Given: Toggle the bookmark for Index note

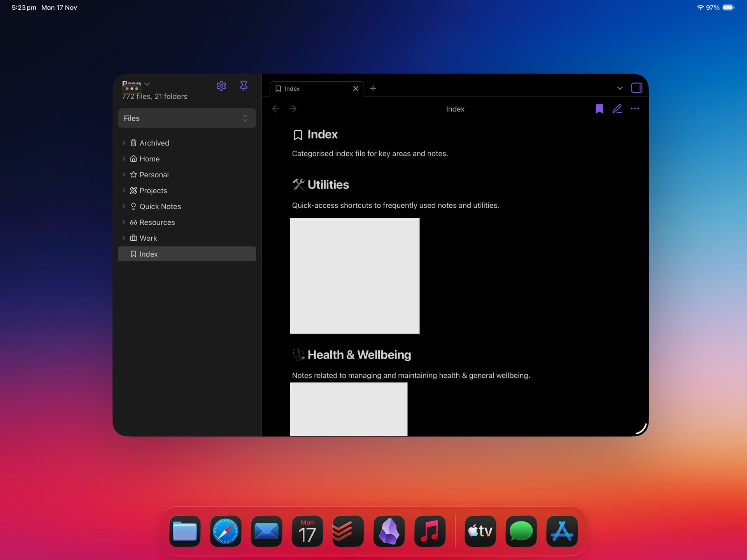Looking at the screenshot, I should pos(599,109).
